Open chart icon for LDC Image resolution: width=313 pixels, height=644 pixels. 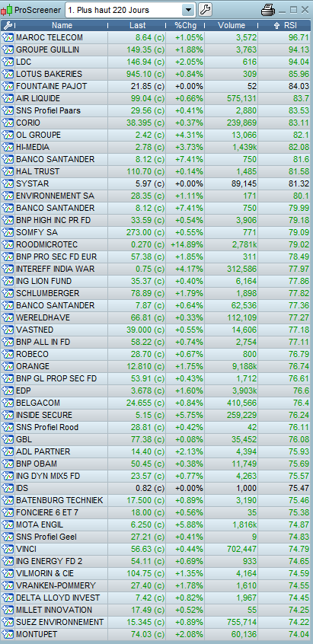8,62
